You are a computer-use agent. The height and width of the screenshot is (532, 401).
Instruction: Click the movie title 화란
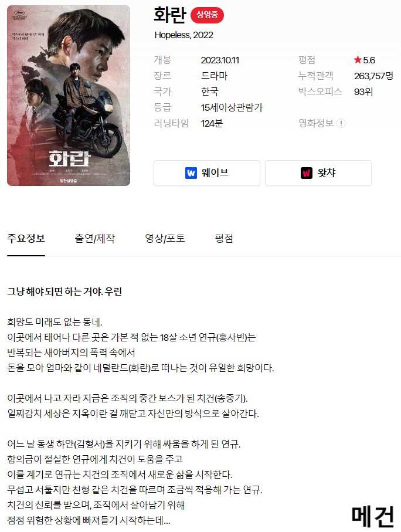[169, 15]
